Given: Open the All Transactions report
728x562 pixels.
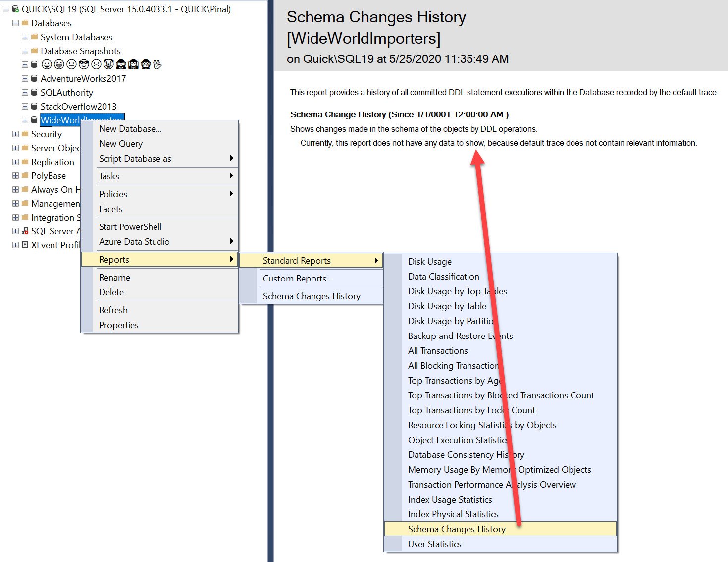Looking at the screenshot, I should 500,351.
